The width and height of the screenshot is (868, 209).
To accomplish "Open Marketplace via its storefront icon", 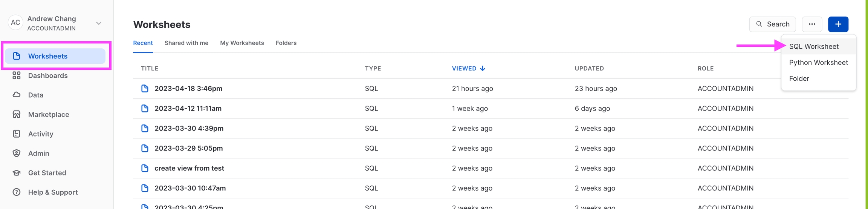I will click(16, 114).
